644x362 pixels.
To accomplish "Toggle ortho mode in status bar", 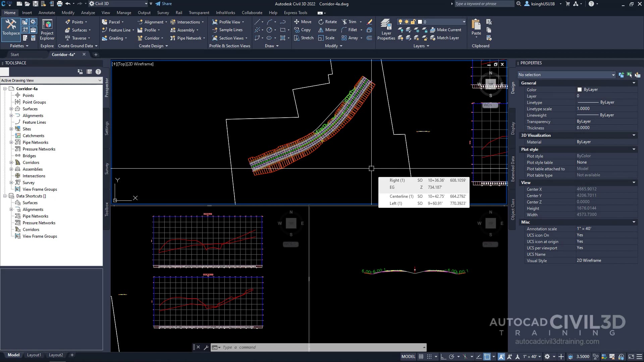I will point(443,357).
